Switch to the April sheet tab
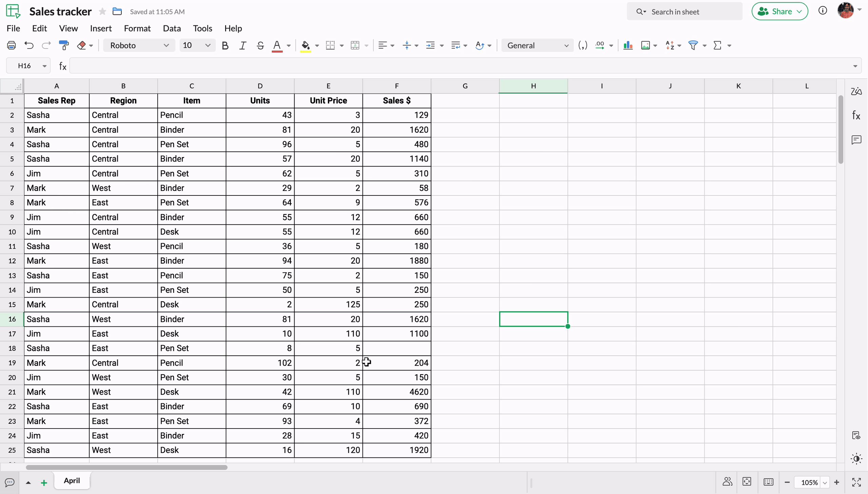This screenshot has width=868, height=494. click(72, 480)
